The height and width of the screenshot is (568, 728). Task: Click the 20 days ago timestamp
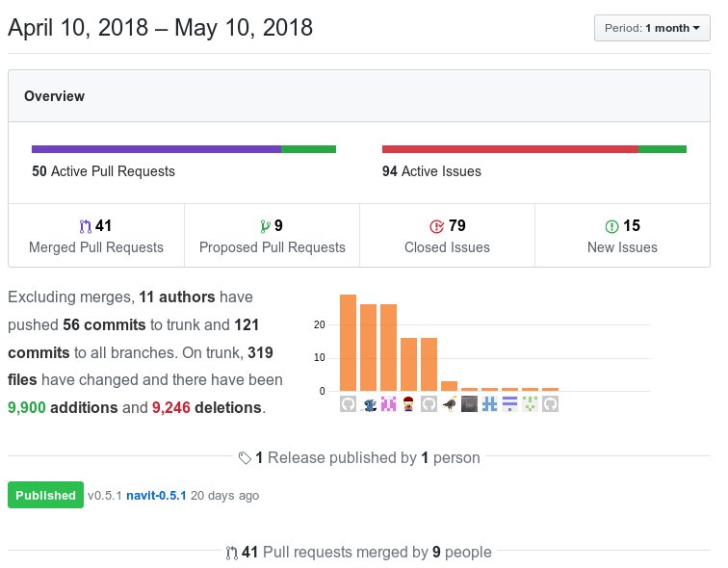[224, 496]
